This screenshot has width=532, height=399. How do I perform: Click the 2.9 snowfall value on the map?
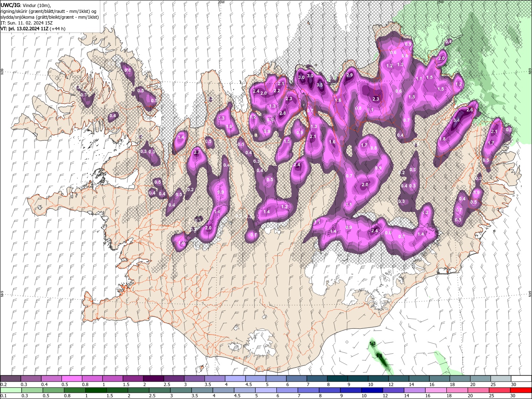(x=350, y=75)
